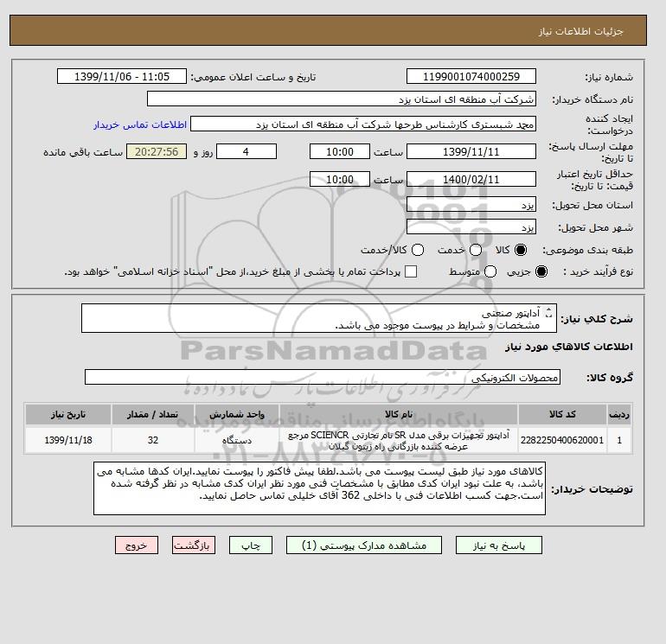Click the تعداد / مقدار column header
Screen dimensions: 666x644
click(153, 414)
